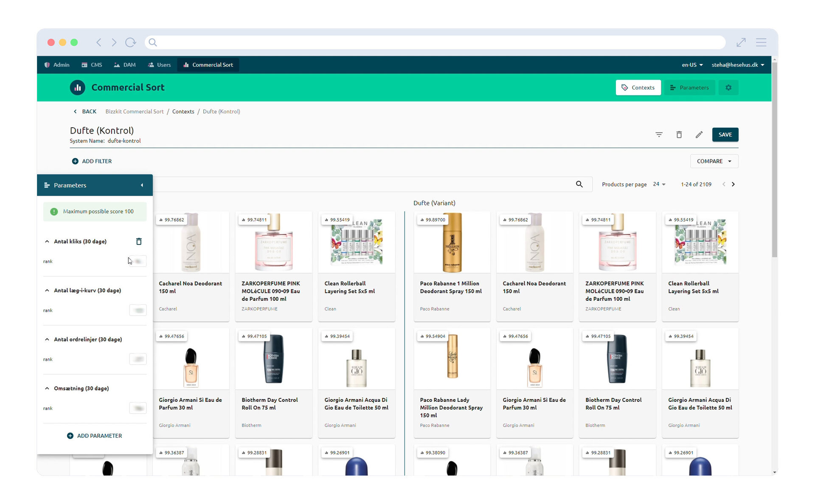Image resolution: width=815 pixels, height=504 pixels.
Task: Click the ZARKOPERFUME brand label in Variant column
Action: click(603, 309)
